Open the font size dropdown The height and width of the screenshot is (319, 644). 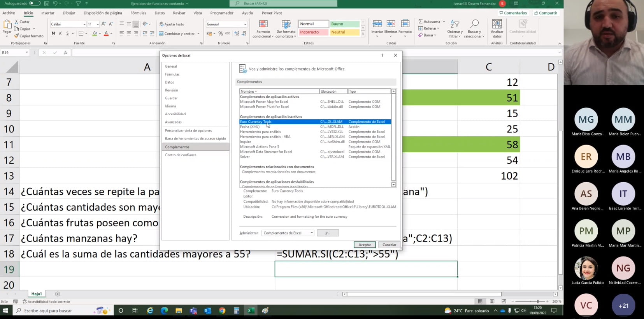[98, 24]
